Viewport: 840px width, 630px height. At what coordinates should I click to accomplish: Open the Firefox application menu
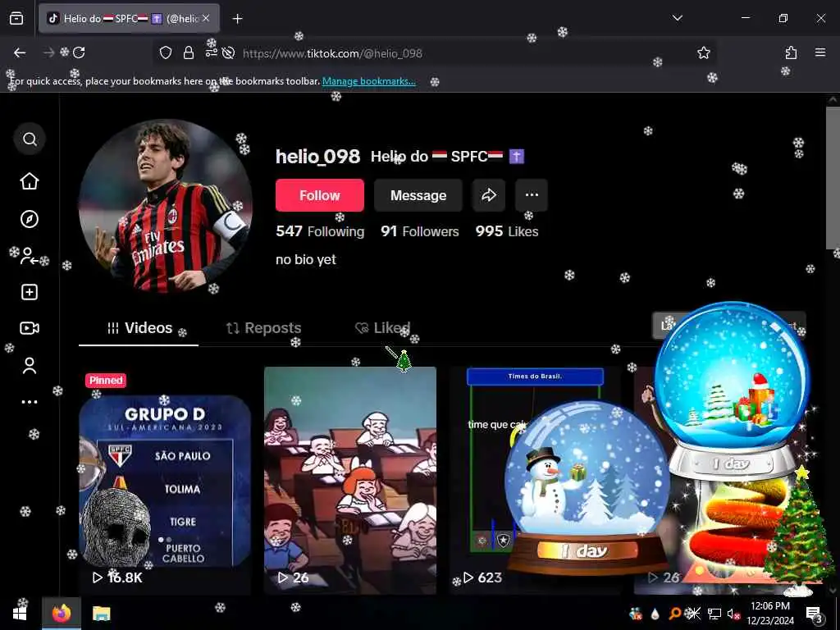(820, 52)
